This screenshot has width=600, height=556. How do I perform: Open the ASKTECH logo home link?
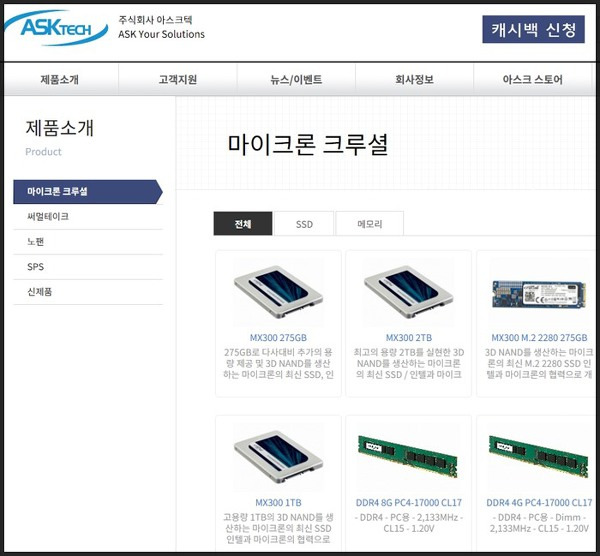tap(56, 28)
